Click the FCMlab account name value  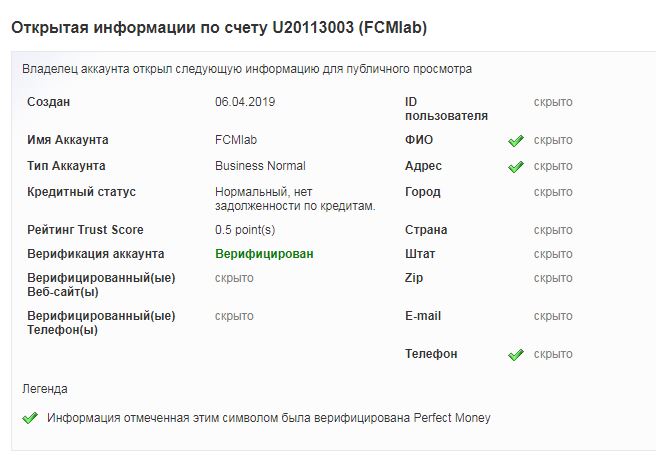[236, 140]
